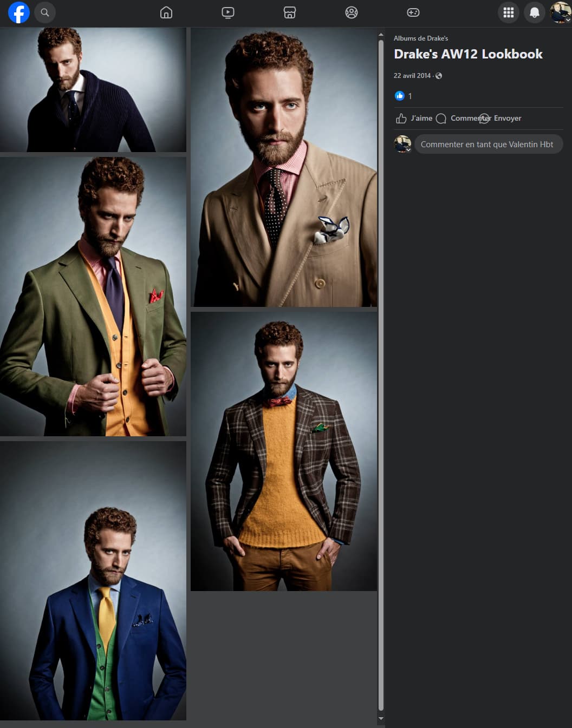Screen dimensions: 572x728
Task: Click the Commenter button
Action: pos(463,118)
